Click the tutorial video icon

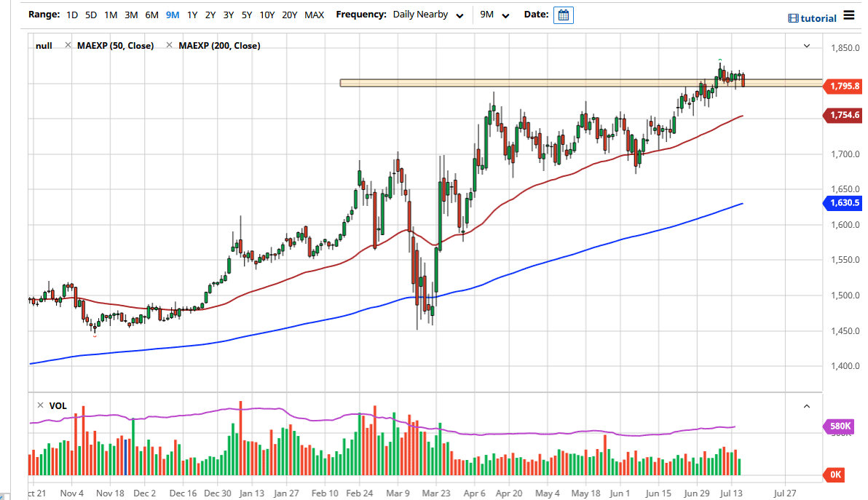[793, 18]
